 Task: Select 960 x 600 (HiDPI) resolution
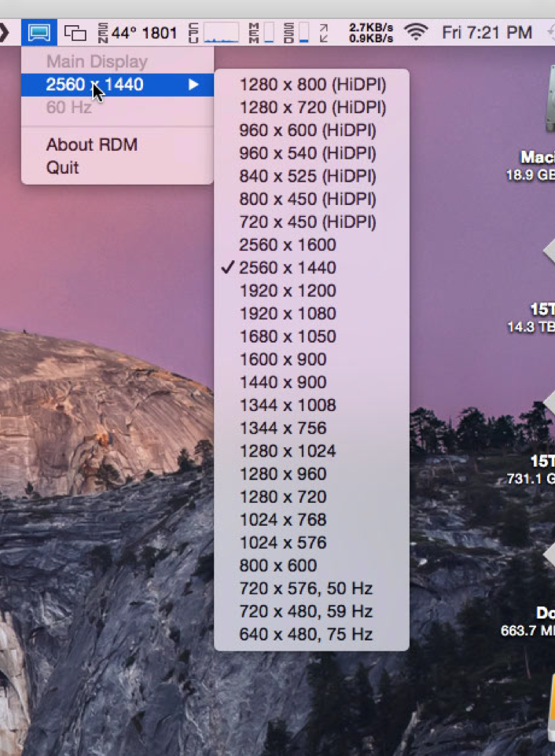312,130
